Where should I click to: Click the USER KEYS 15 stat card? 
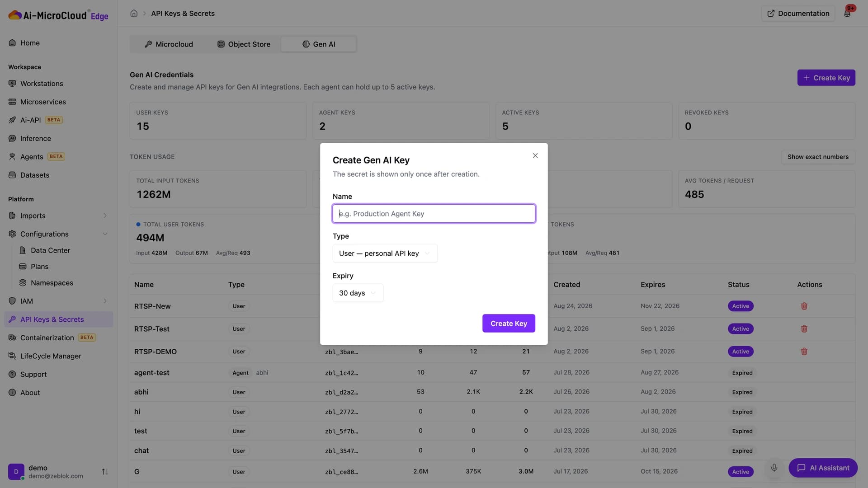(x=218, y=121)
